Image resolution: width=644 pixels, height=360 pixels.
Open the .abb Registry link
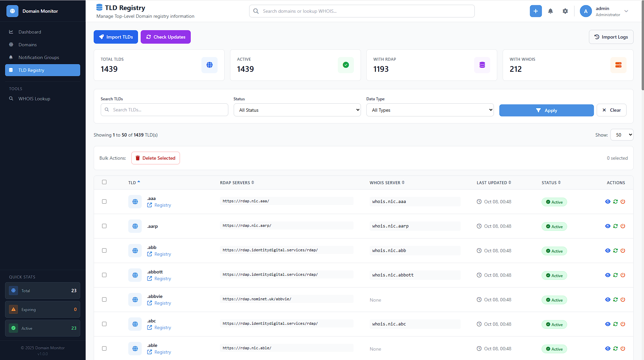click(163, 254)
